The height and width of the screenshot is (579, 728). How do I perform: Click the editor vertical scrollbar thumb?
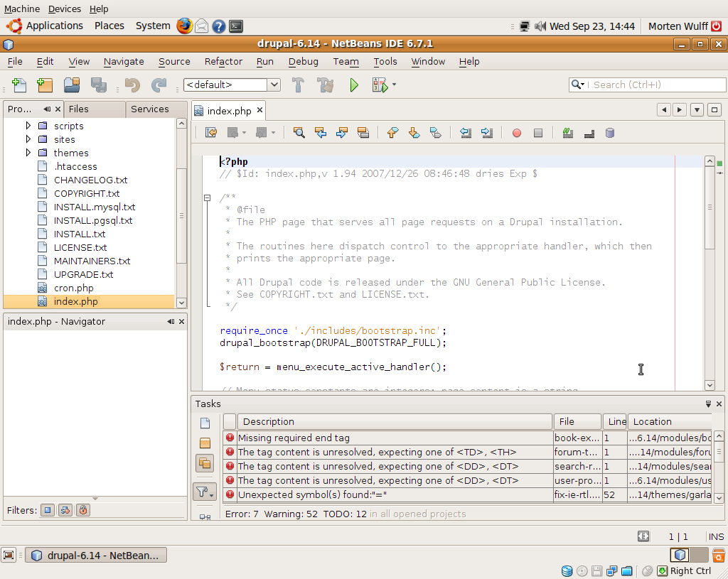[710, 208]
